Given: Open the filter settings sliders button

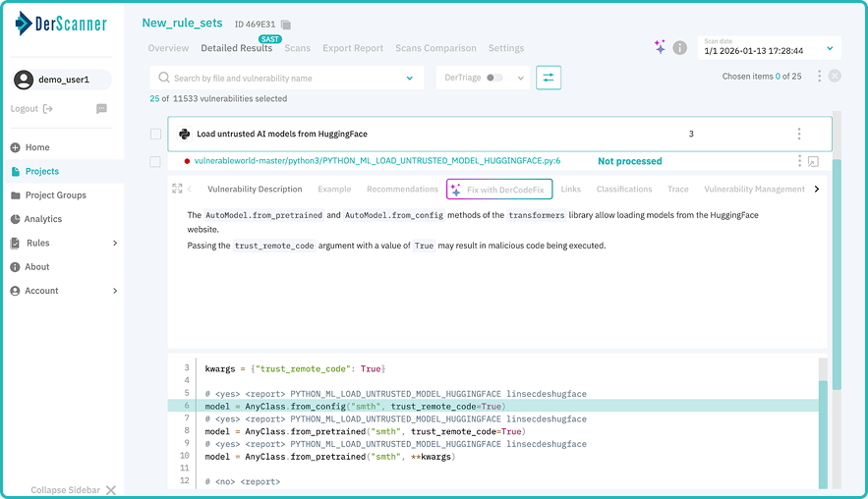Looking at the screenshot, I should (549, 78).
